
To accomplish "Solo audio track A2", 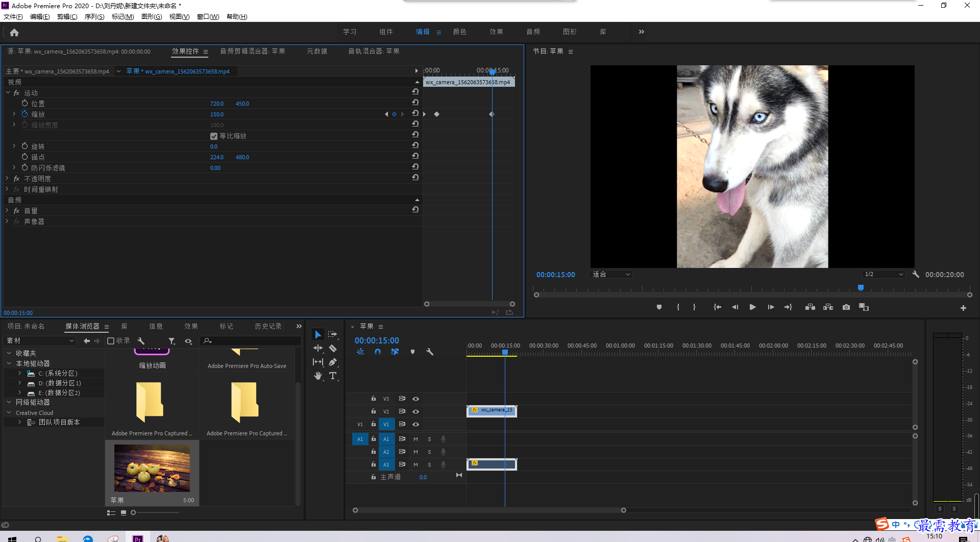I will coord(429,452).
